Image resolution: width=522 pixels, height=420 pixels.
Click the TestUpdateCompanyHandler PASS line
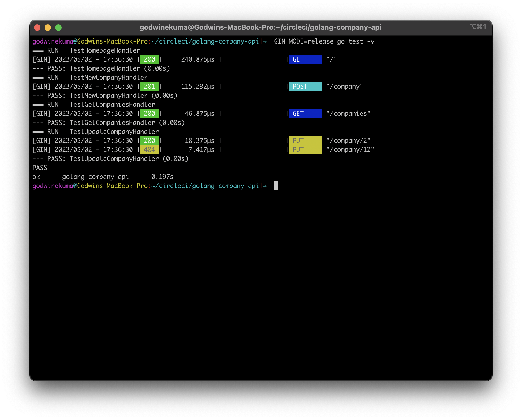(x=110, y=158)
